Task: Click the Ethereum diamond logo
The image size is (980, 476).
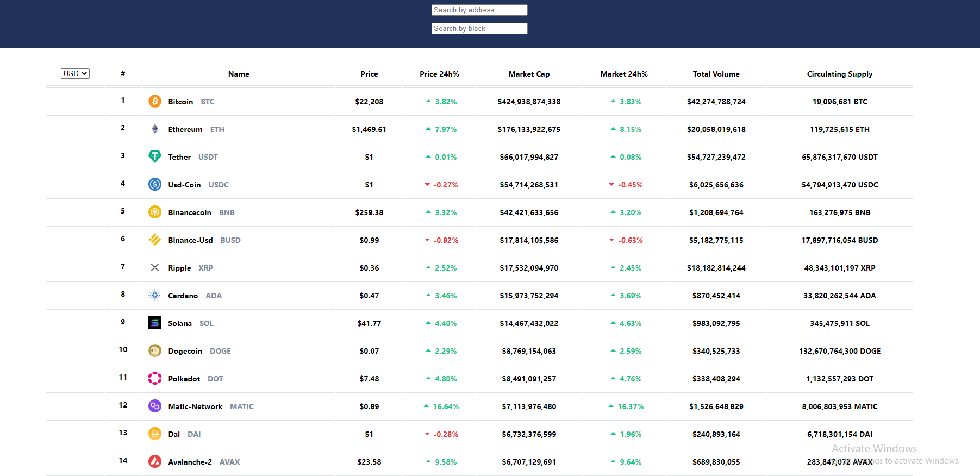Action: point(155,129)
